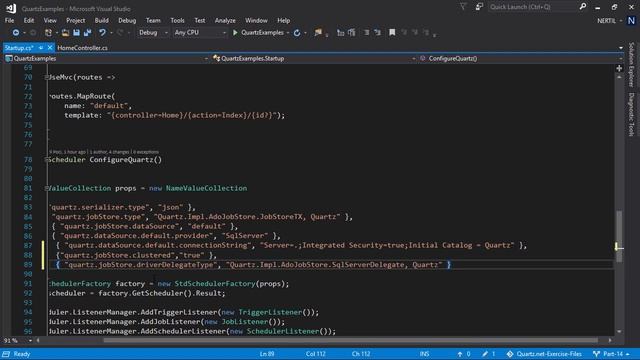Click the Navigate Backward toolbar icon

coord(16,33)
